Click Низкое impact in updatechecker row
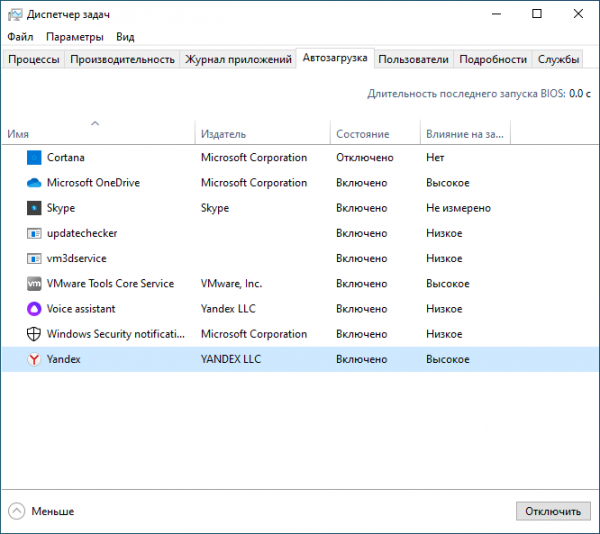This screenshot has width=600, height=534. (444, 233)
